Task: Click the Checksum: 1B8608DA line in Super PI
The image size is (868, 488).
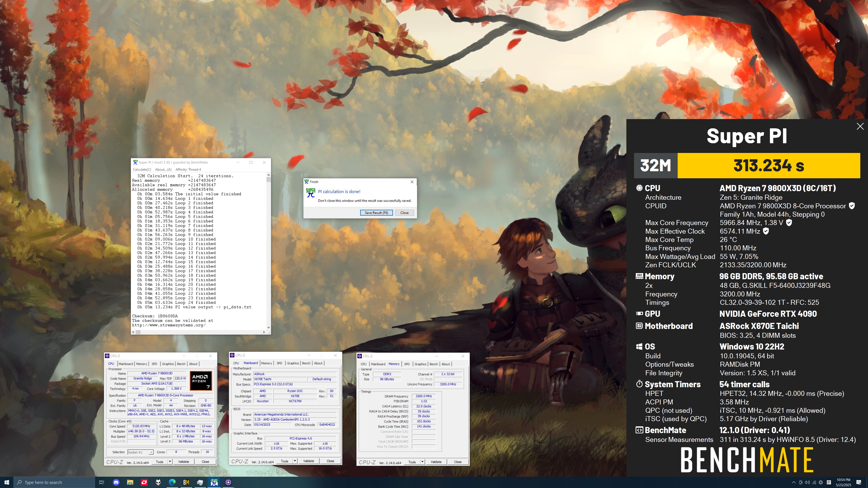Action: point(155,316)
